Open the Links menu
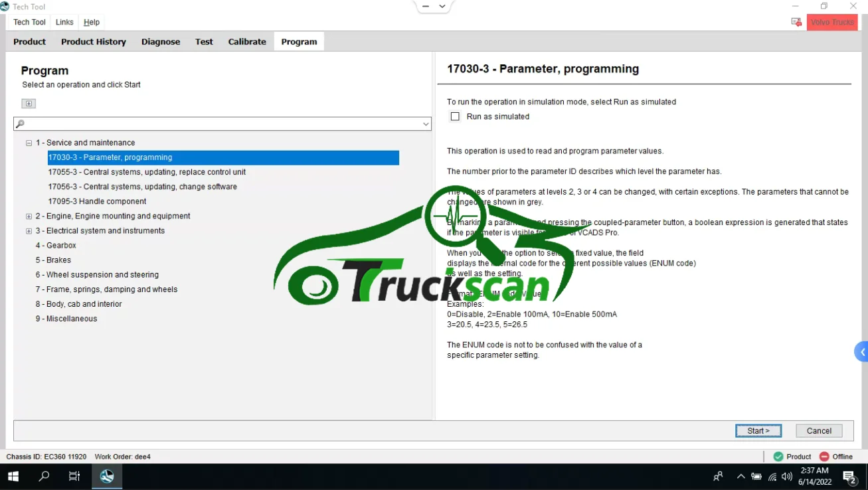 (x=64, y=23)
